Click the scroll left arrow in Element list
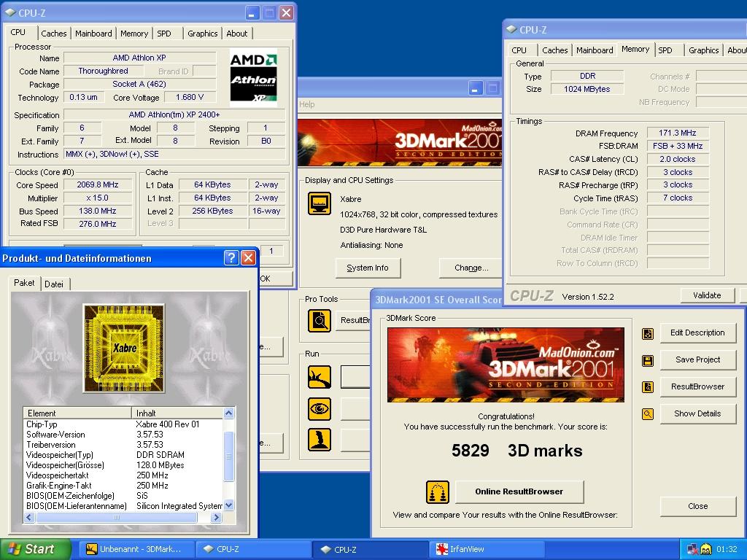 tap(29, 517)
